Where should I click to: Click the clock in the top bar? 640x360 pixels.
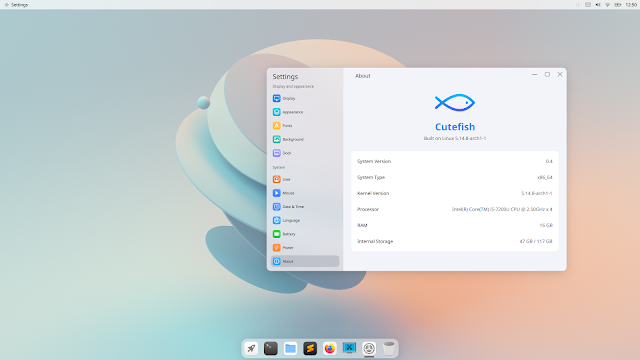tap(631, 5)
